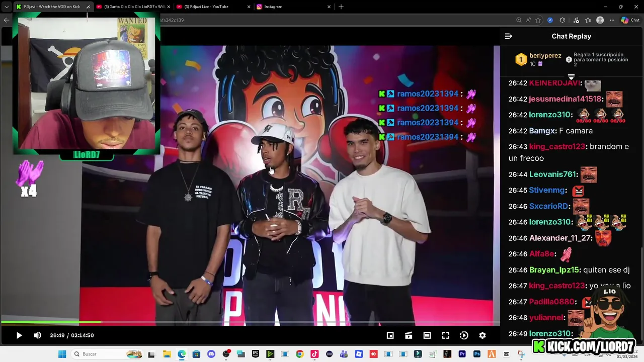Image resolution: width=644 pixels, height=362 pixels.
Task: Open Adobe Premiere Pro from the taskbar
Action: 462,354
